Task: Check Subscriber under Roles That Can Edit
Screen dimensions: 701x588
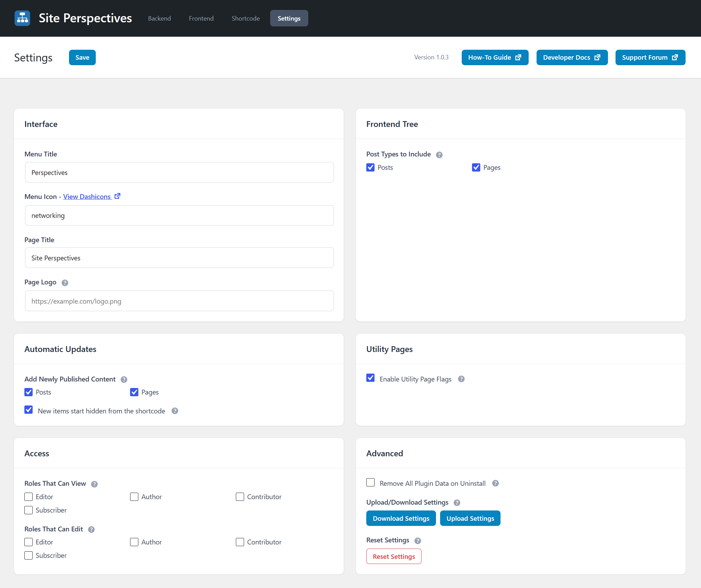Action: (x=28, y=555)
